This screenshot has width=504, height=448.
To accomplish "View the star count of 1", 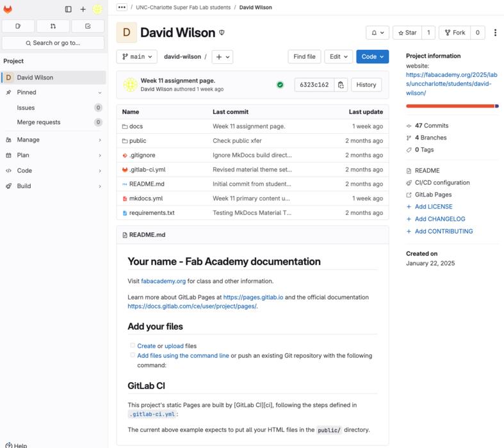I will (428, 33).
